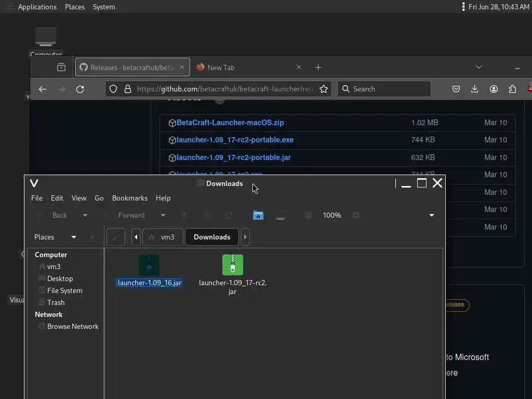Click the Firefox reload page icon

(80, 89)
